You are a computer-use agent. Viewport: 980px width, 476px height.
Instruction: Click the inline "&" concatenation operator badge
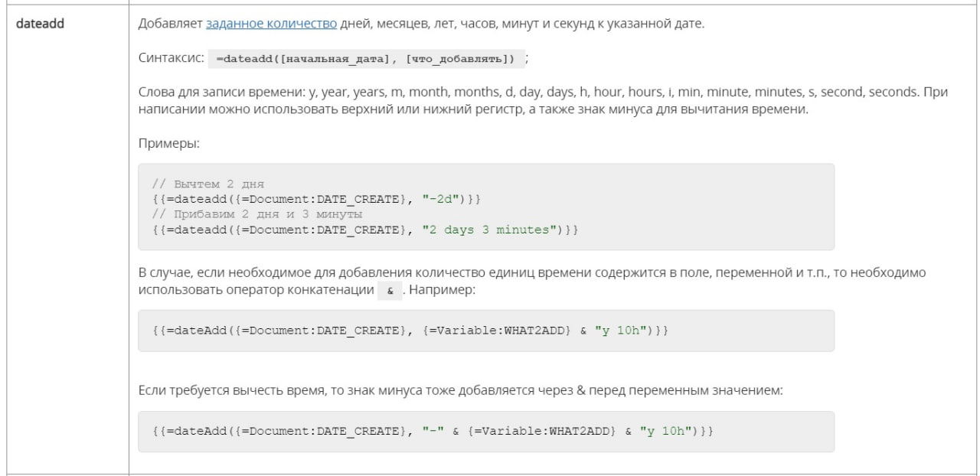pyautogui.click(x=390, y=292)
